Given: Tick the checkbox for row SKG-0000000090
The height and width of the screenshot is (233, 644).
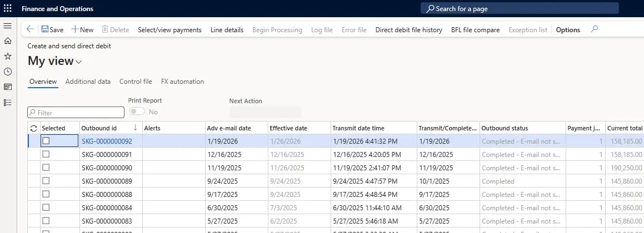Looking at the screenshot, I should [x=46, y=168].
